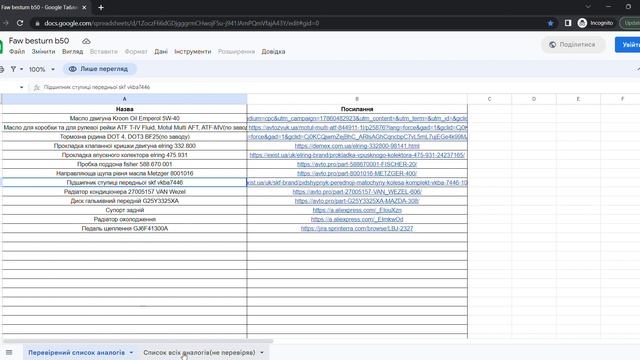Expand the filter views dropdown arrow
Viewport: 640px width, 360px height.
coord(22,69)
